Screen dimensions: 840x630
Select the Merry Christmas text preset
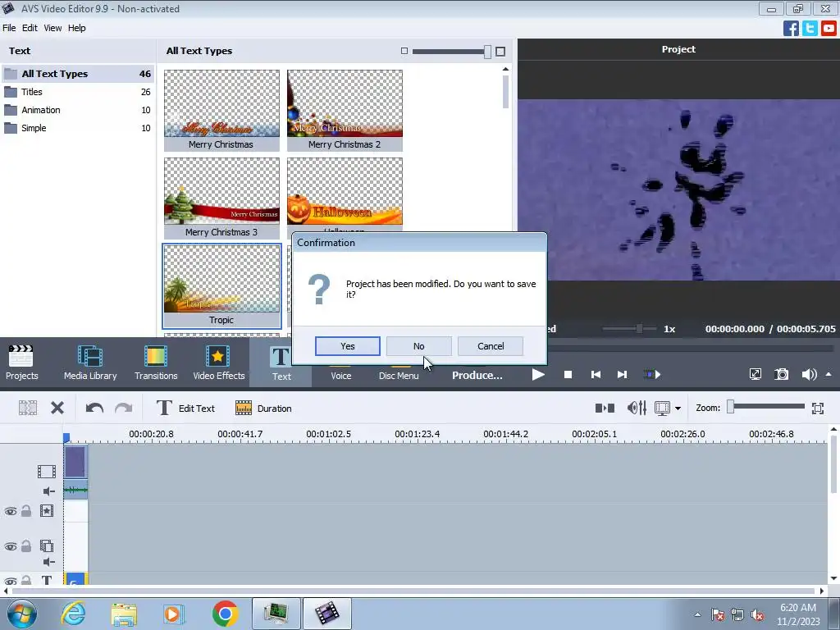coord(221,111)
